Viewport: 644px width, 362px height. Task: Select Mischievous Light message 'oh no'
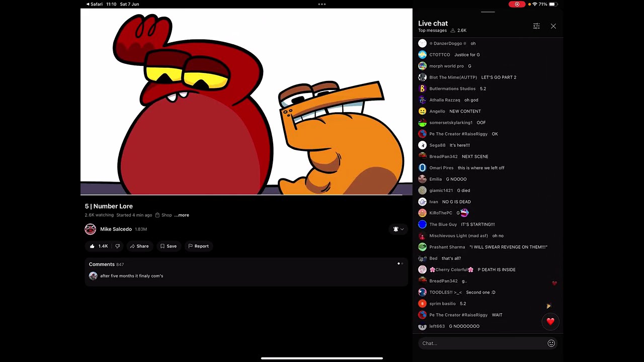tap(498, 236)
